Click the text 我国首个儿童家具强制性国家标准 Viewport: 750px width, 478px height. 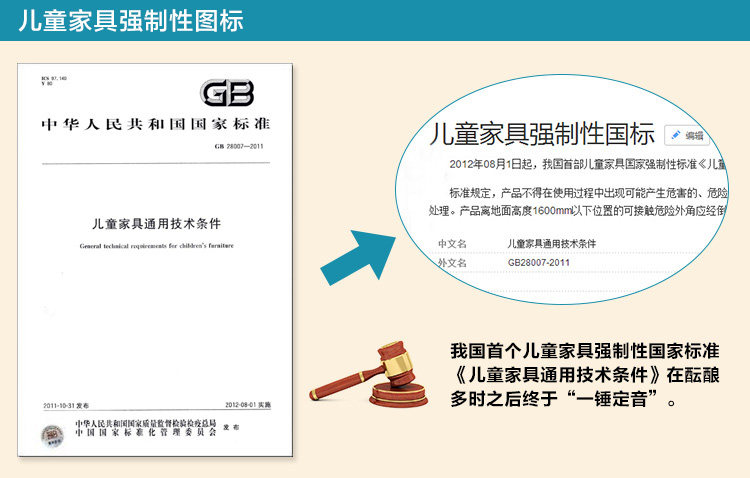(x=585, y=351)
